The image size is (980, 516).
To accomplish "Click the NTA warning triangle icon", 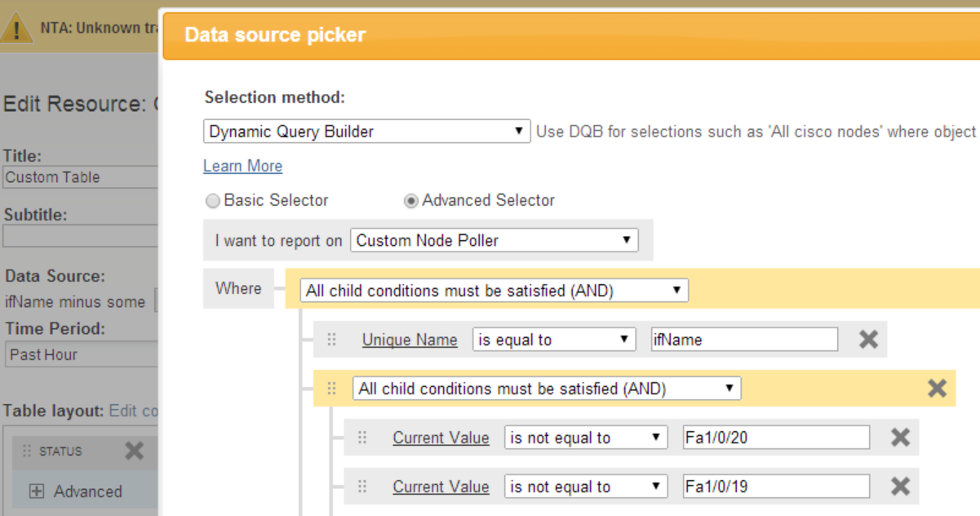I will pyautogui.click(x=16, y=30).
